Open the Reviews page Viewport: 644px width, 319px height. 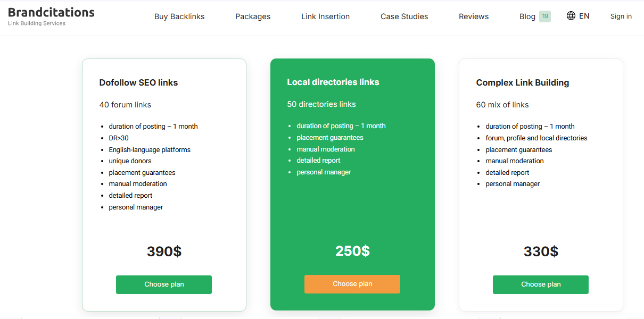(474, 16)
